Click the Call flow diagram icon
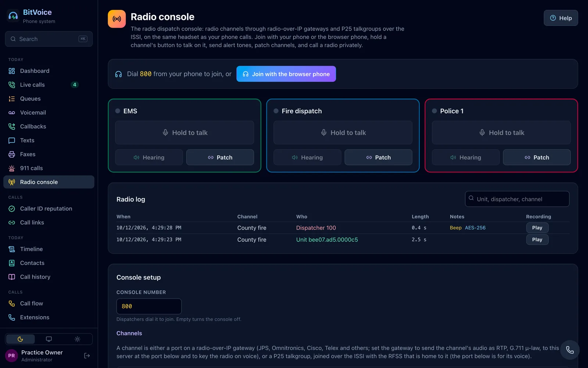588x368 pixels. 12,304
